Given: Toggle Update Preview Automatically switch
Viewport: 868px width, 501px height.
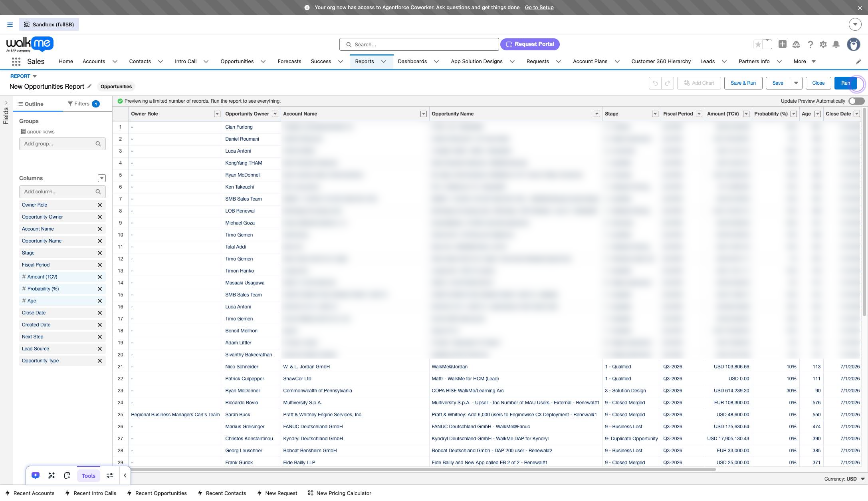Looking at the screenshot, I should coord(856,101).
